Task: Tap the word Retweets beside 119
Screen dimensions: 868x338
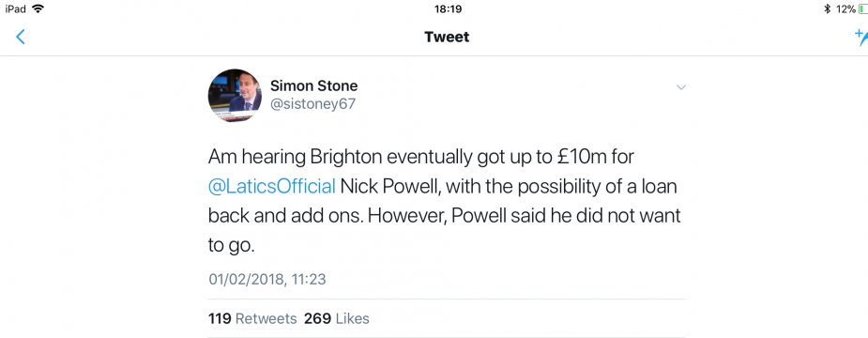Action: click(x=266, y=318)
